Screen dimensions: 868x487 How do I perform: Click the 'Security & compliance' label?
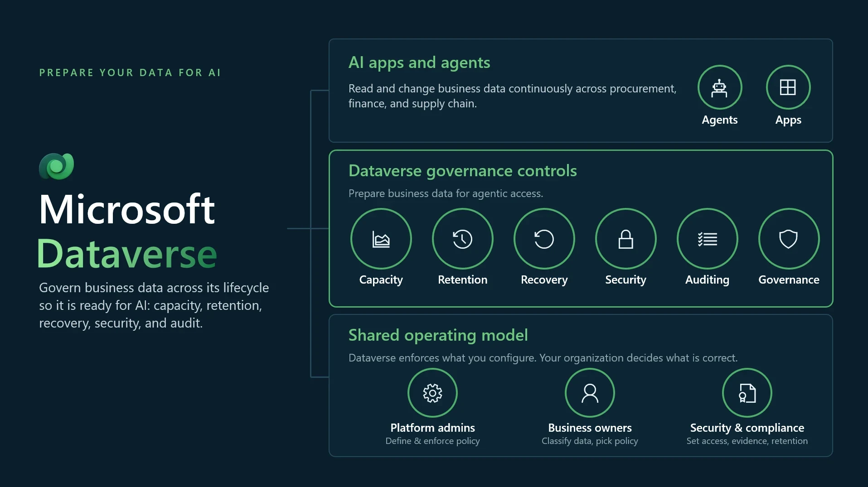pyautogui.click(x=747, y=428)
